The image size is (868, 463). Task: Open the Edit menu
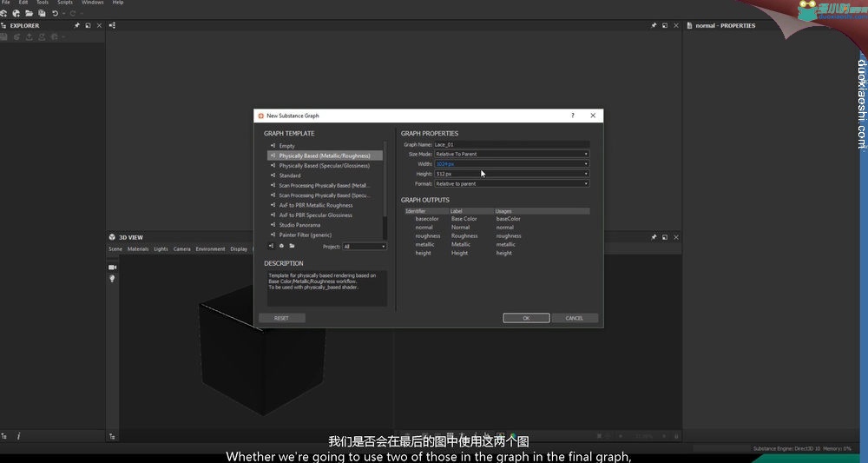(x=23, y=3)
